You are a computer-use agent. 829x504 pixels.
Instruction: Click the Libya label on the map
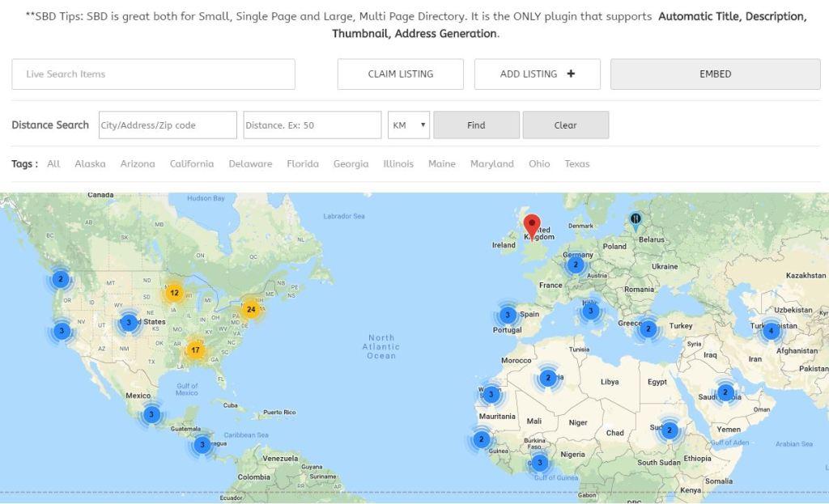[610, 381]
